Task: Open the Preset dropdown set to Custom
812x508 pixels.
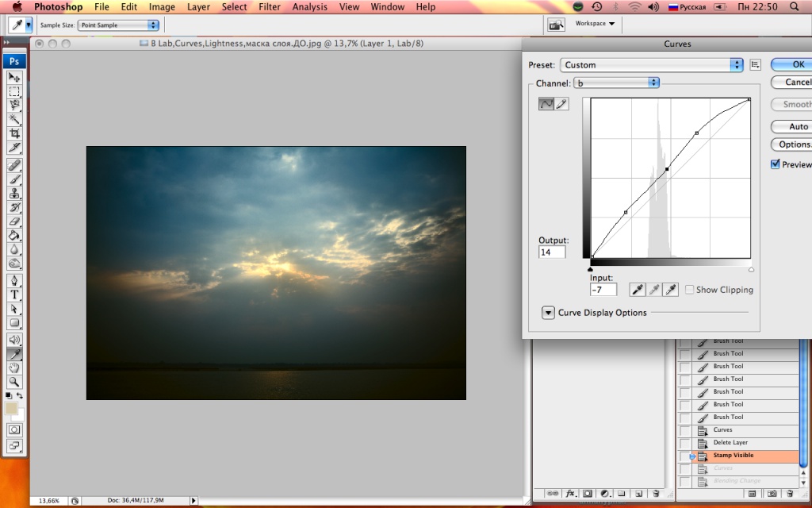Action: click(652, 65)
